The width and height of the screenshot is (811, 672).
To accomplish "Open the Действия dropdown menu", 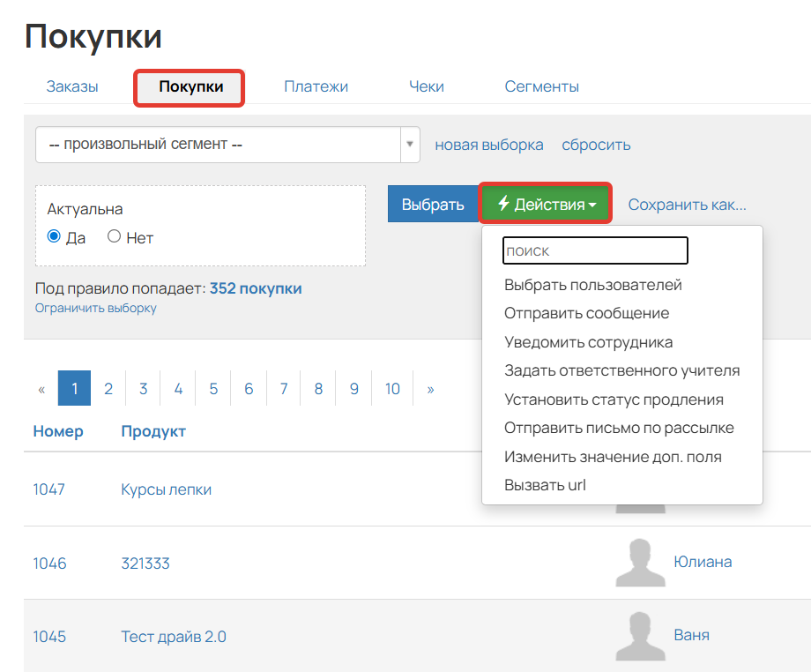I will click(545, 203).
